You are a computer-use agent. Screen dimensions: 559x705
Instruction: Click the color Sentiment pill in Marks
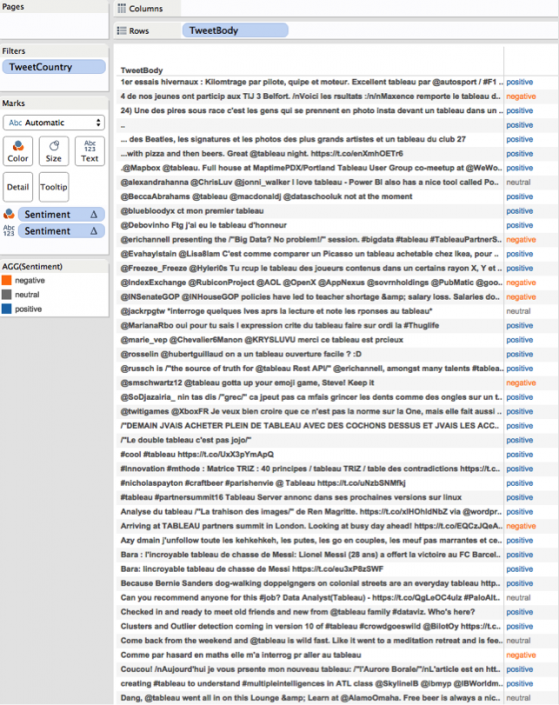coord(61,214)
